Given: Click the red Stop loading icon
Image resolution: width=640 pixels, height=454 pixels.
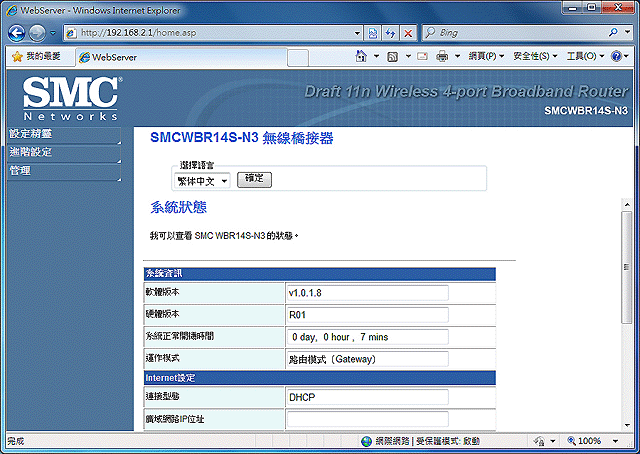Looking at the screenshot, I should pos(408,33).
